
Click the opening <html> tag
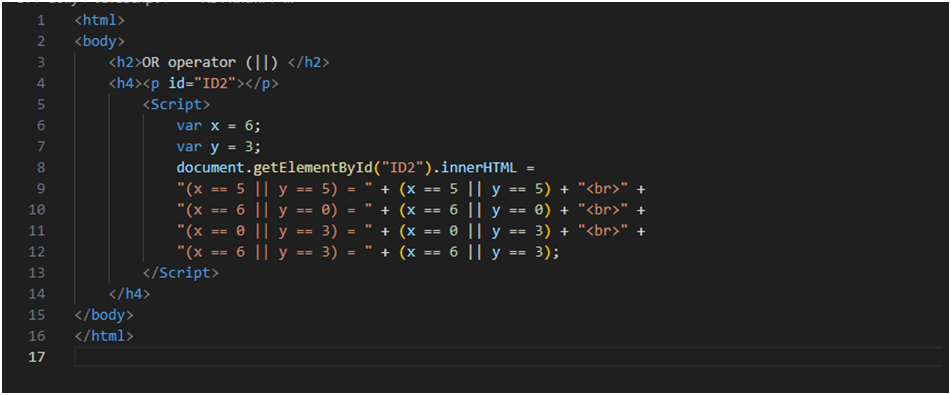point(99,20)
